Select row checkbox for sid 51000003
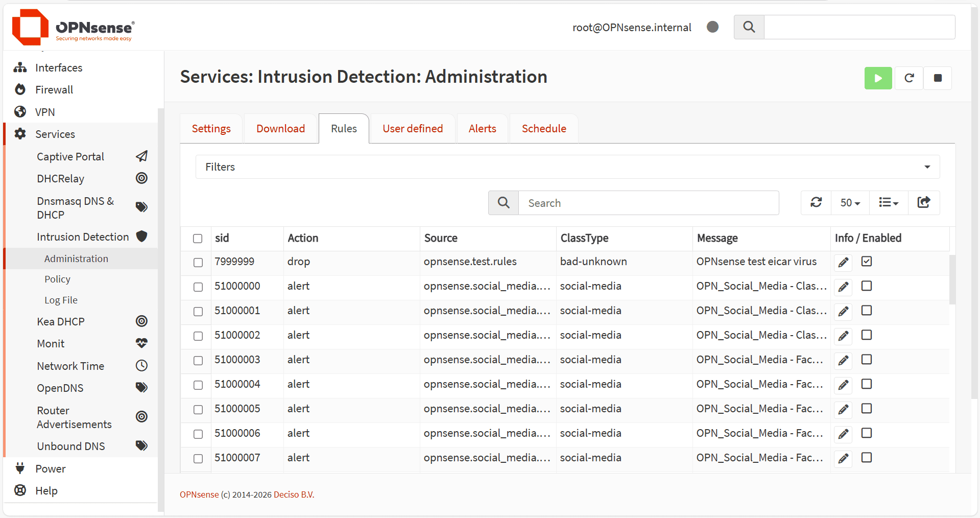 tap(198, 361)
